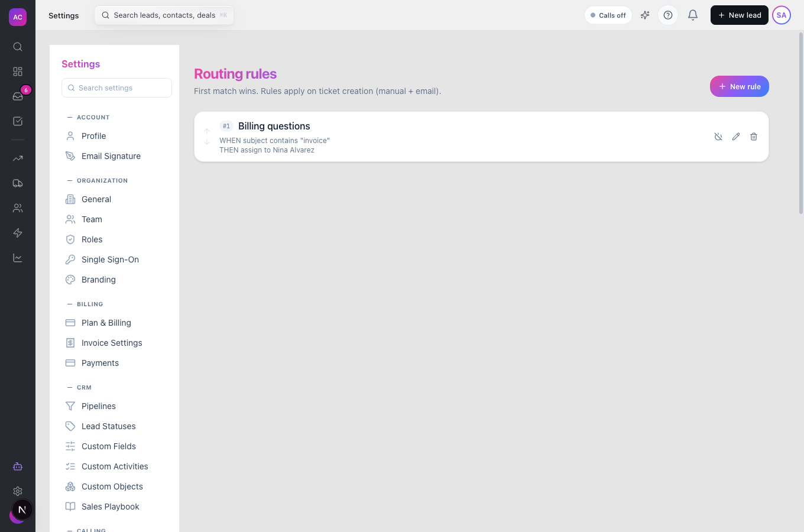Focus the Search settings field
Viewport: 804px width, 532px height.
(116, 87)
